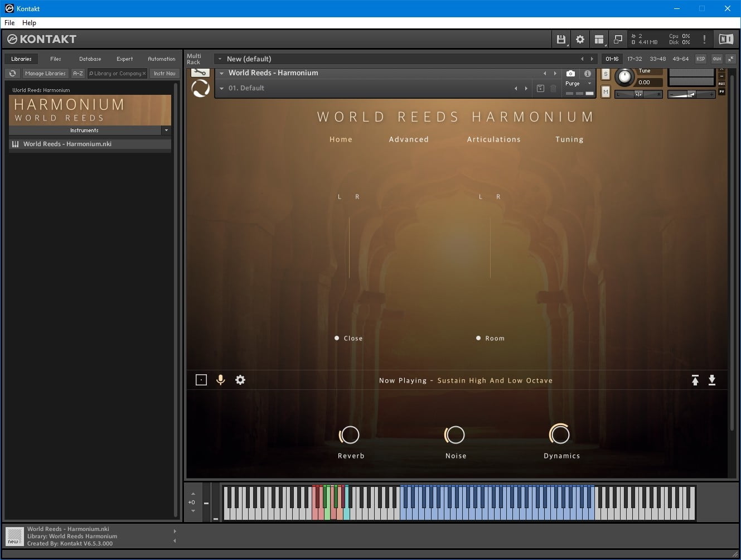Open the Articulations page

[493, 139]
